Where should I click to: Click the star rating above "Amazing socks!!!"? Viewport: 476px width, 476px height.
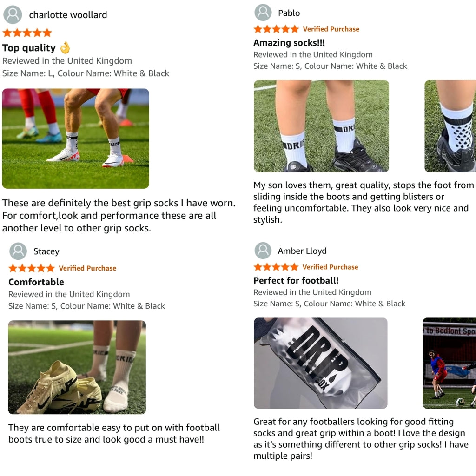276,29
